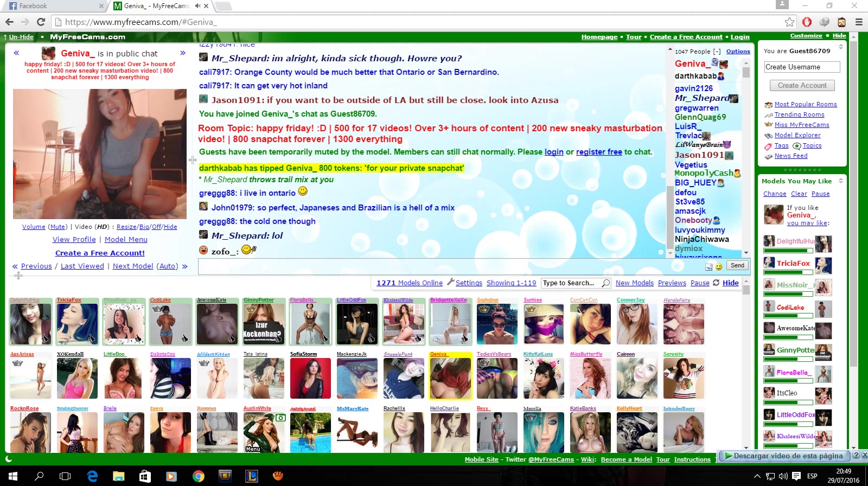Open the Customize link
Screen dimensions: 868x486
(x=806, y=36)
